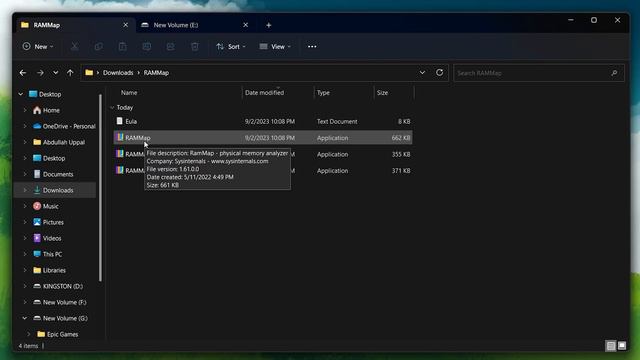Switch to details view icon in status bar
Viewport: 640px width, 360px height.
point(611,346)
